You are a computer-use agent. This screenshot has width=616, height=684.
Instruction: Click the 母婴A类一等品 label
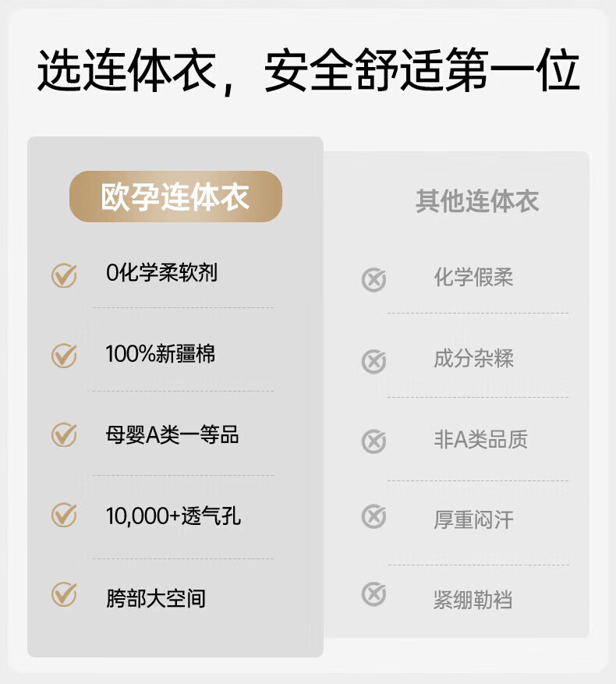coord(172,434)
